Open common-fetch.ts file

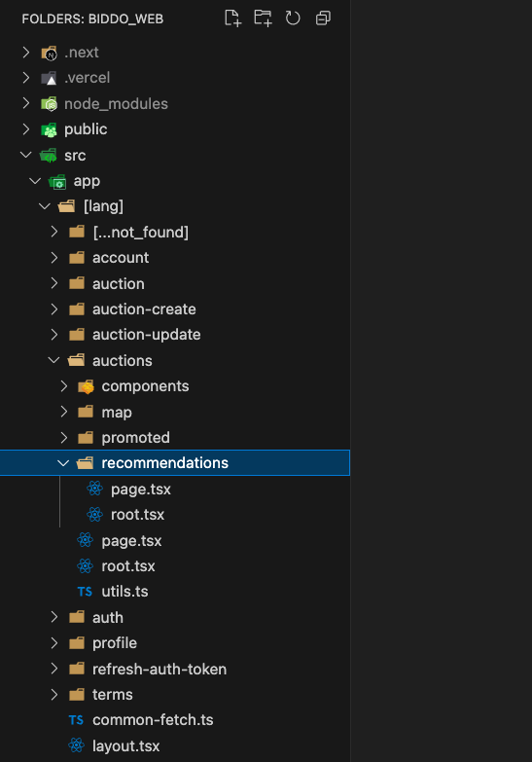point(153,720)
